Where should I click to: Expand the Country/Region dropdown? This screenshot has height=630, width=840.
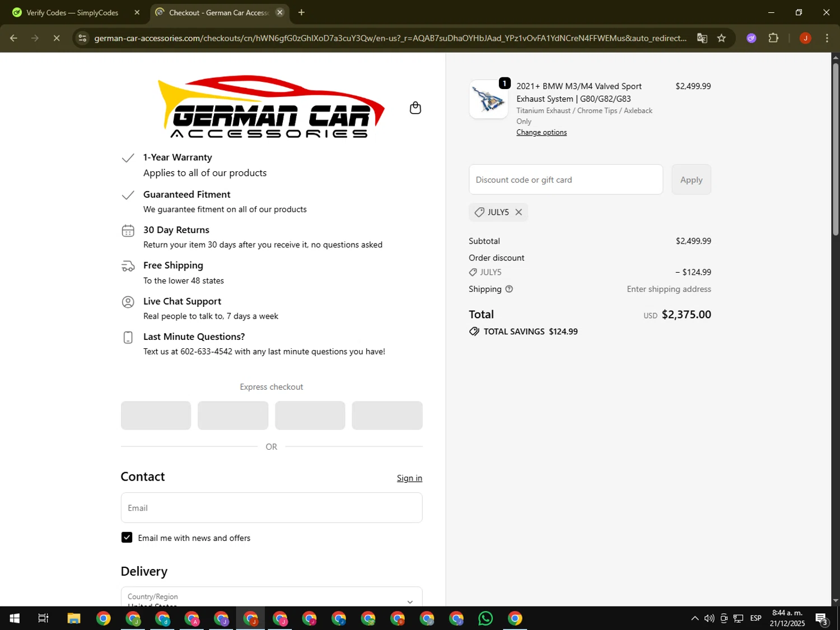pos(272,597)
